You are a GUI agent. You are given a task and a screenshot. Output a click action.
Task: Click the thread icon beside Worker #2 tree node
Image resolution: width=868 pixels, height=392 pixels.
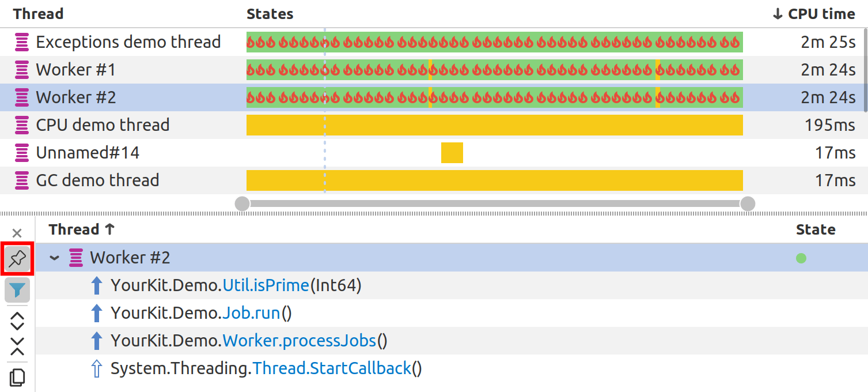click(76, 258)
